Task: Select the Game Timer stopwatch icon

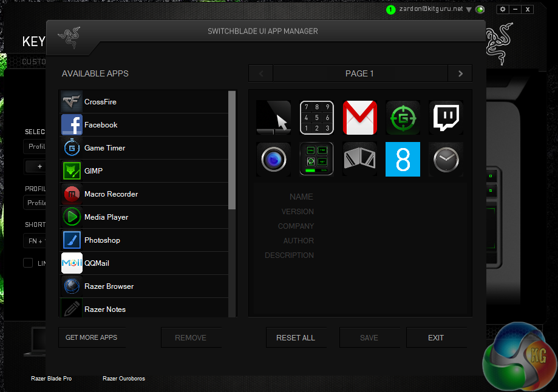Action: 72,148
